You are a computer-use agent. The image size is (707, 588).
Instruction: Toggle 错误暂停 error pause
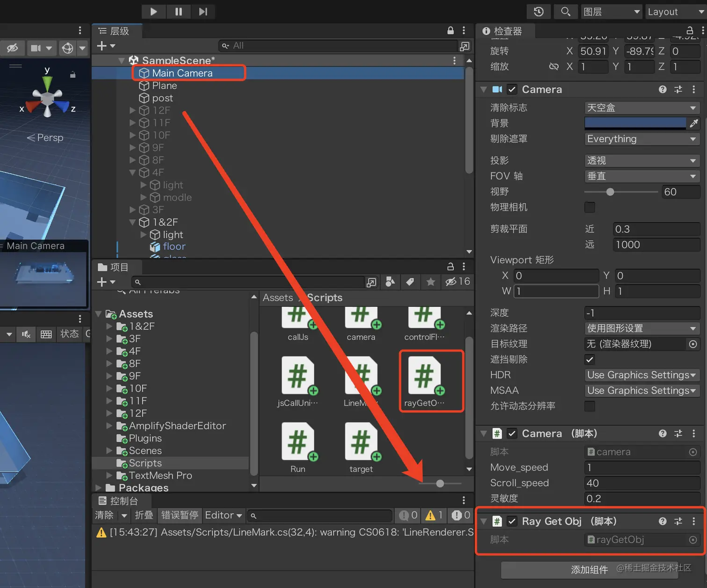point(180,515)
